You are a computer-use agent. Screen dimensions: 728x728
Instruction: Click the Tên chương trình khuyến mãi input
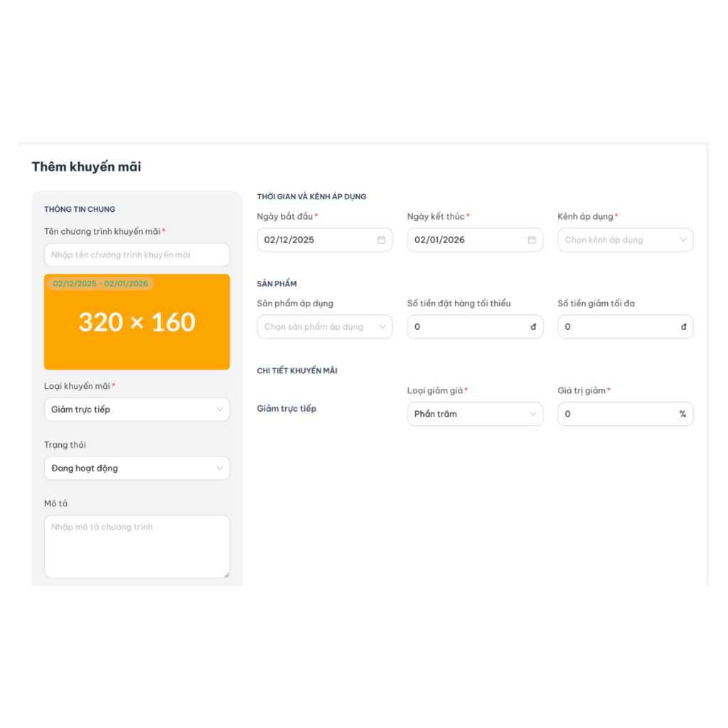click(x=136, y=255)
